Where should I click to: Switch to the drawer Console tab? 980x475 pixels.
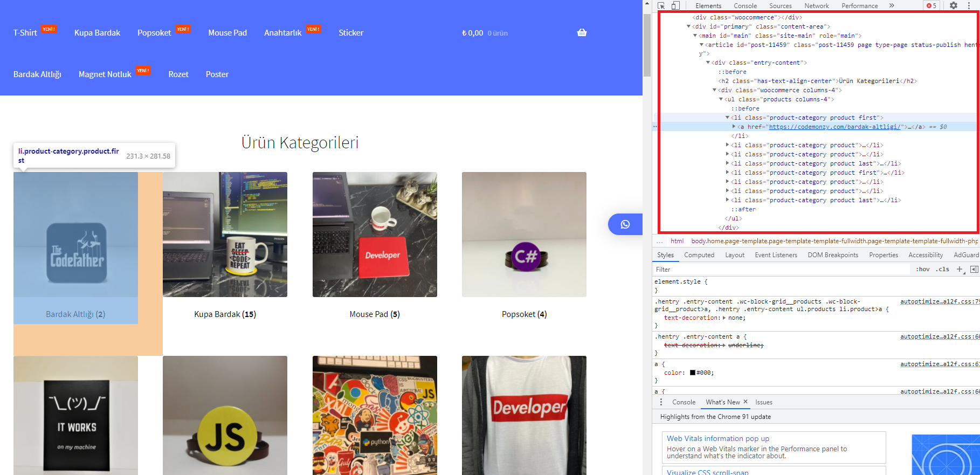click(x=684, y=402)
